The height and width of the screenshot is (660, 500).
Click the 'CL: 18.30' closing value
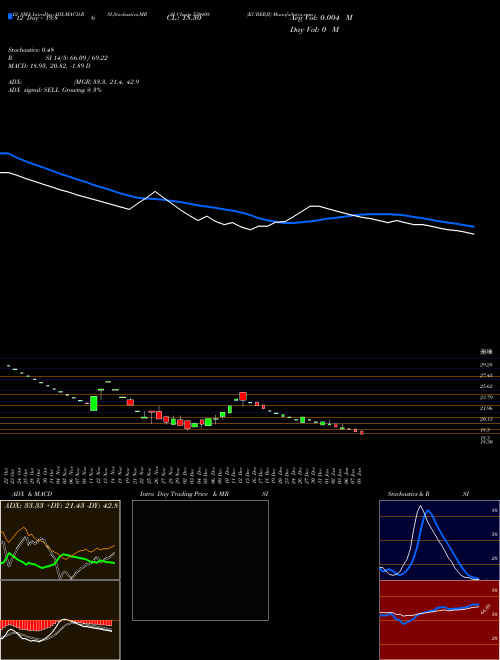click(x=184, y=18)
